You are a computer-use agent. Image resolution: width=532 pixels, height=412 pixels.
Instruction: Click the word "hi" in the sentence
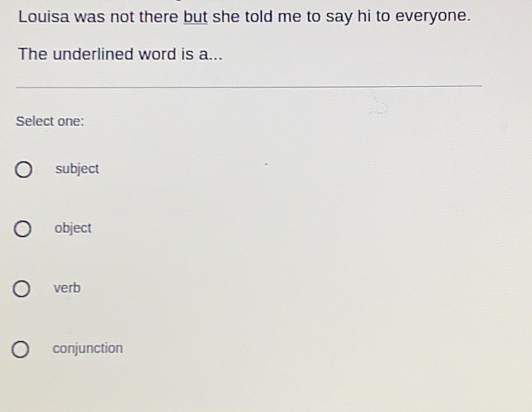click(364, 16)
